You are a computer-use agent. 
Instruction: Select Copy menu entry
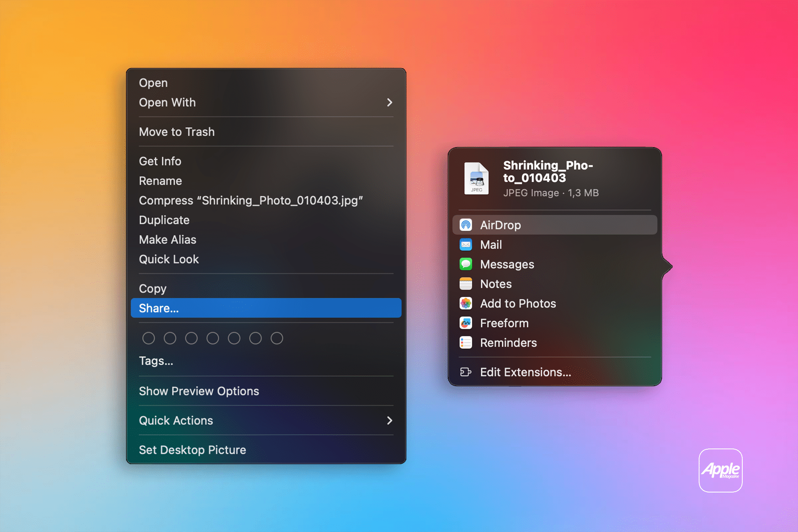(266, 288)
